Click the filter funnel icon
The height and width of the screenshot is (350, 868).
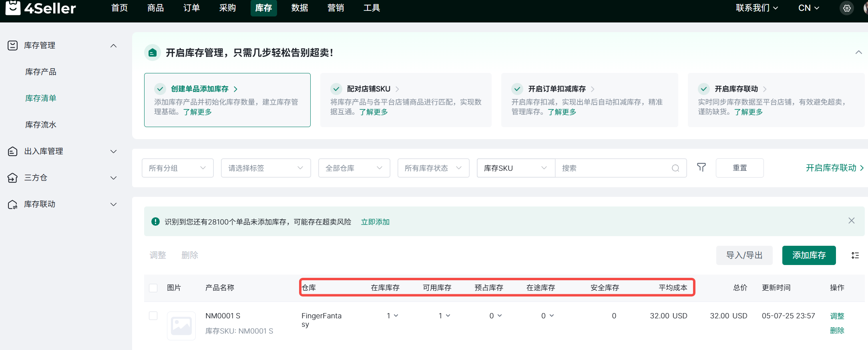[701, 168]
